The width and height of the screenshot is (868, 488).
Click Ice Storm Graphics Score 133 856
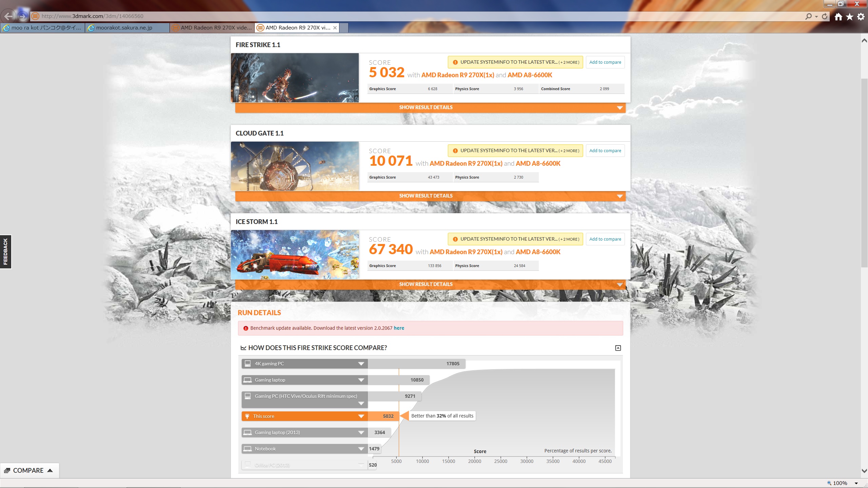pos(434,266)
